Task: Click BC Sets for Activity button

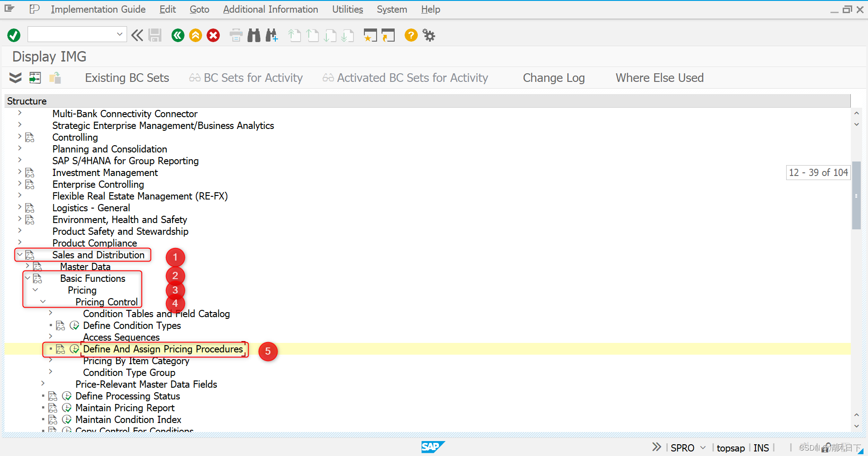Action: click(246, 78)
